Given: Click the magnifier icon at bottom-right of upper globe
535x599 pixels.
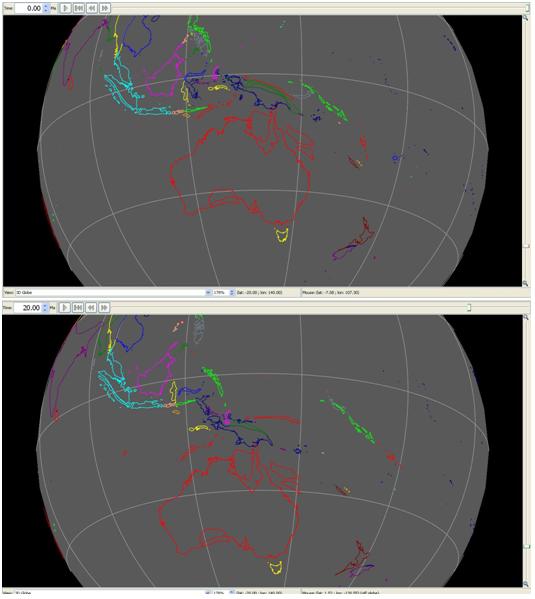Looking at the screenshot, I should coord(526,283).
